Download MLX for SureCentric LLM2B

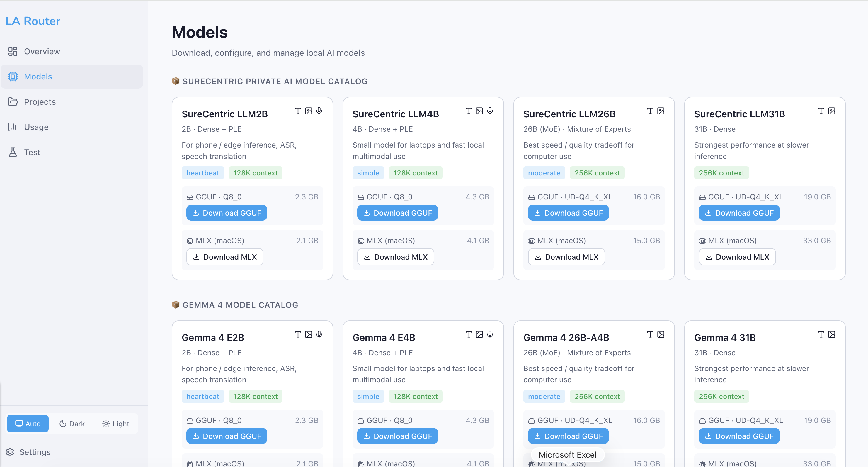point(225,257)
